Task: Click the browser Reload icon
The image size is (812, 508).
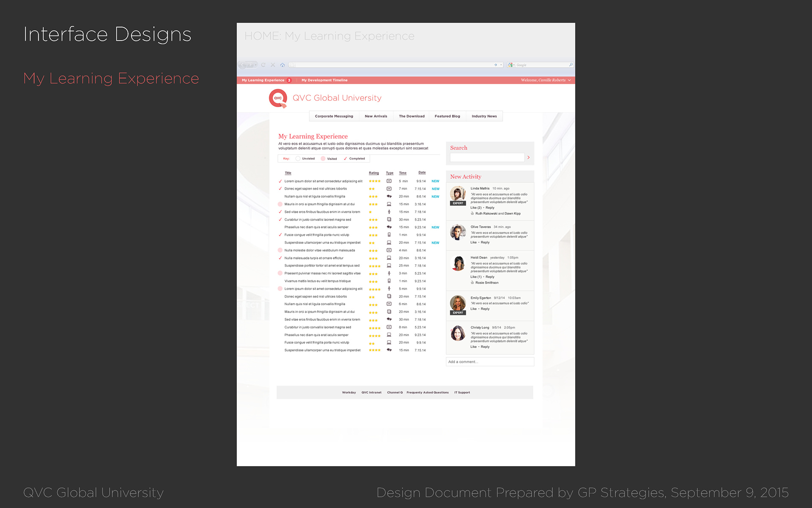Action: [263, 65]
